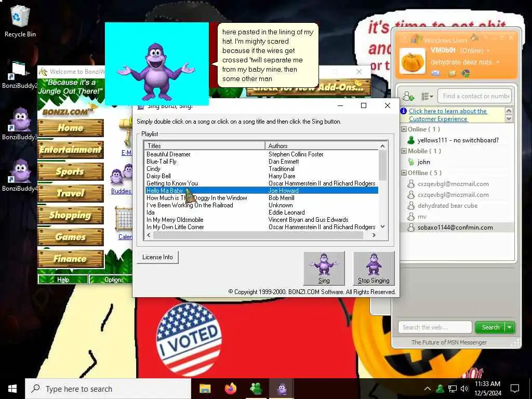This screenshot has height=399, width=532.
Task: Collapse the Mobile contacts group
Action: point(404,151)
